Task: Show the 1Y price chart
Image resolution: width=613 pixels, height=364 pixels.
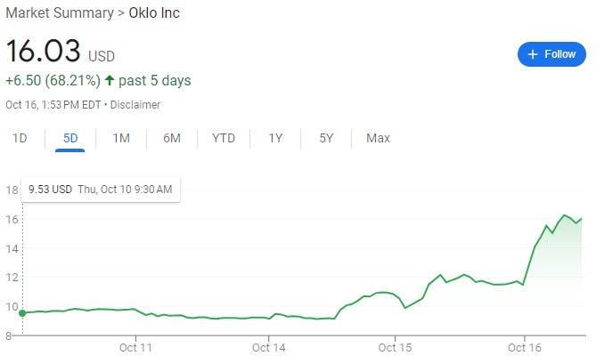Action: [x=275, y=138]
